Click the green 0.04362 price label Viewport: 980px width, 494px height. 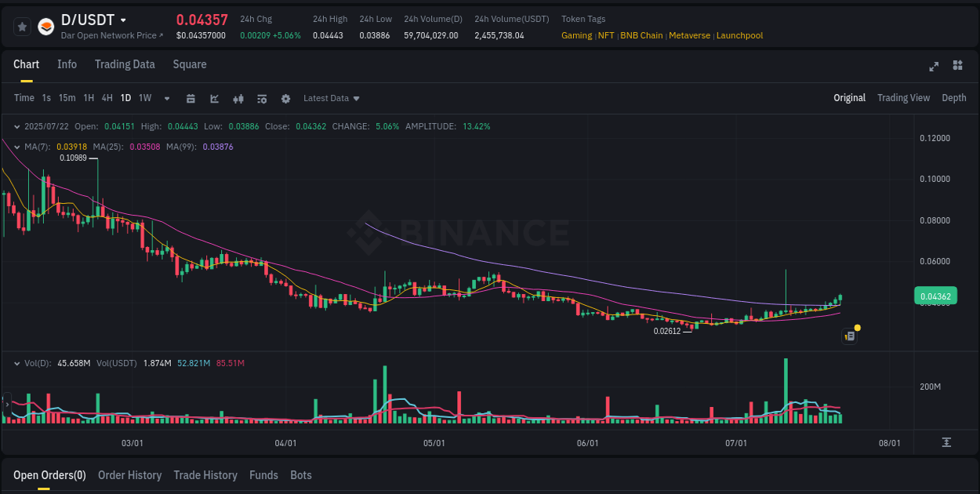point(935,296)
